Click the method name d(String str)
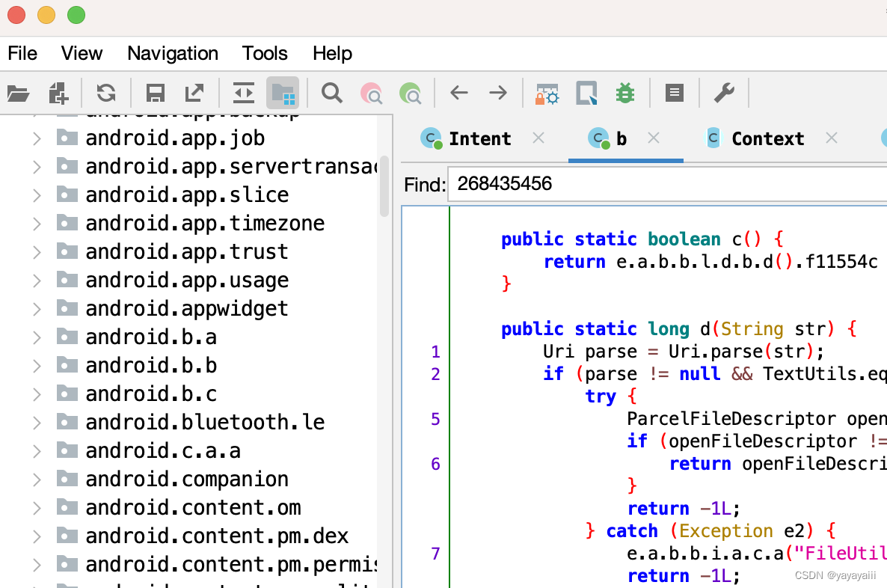This screenshot has height=588, width=887. click(x=767, y=329)
